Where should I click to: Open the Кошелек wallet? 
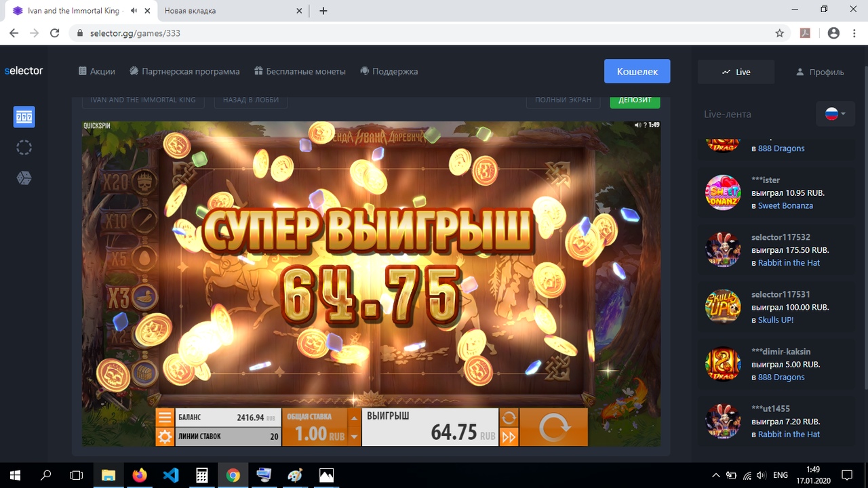point(637,71)
